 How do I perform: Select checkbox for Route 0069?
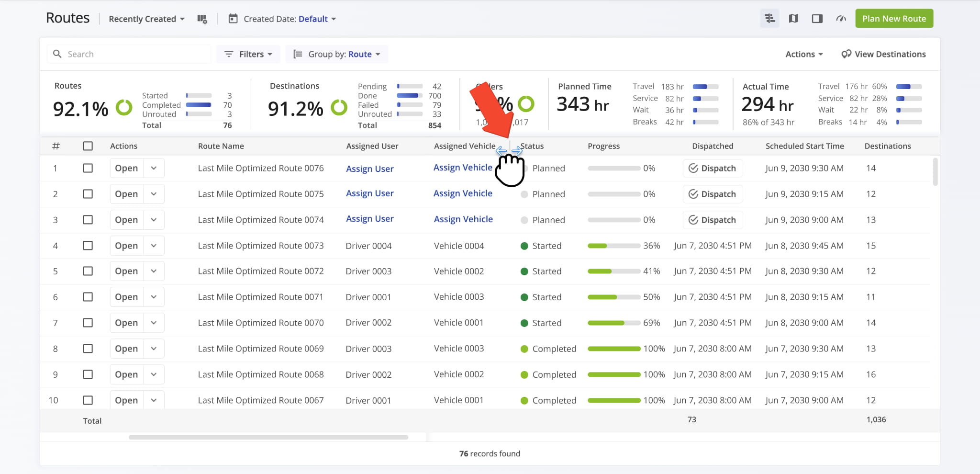[x=88, y=349]
